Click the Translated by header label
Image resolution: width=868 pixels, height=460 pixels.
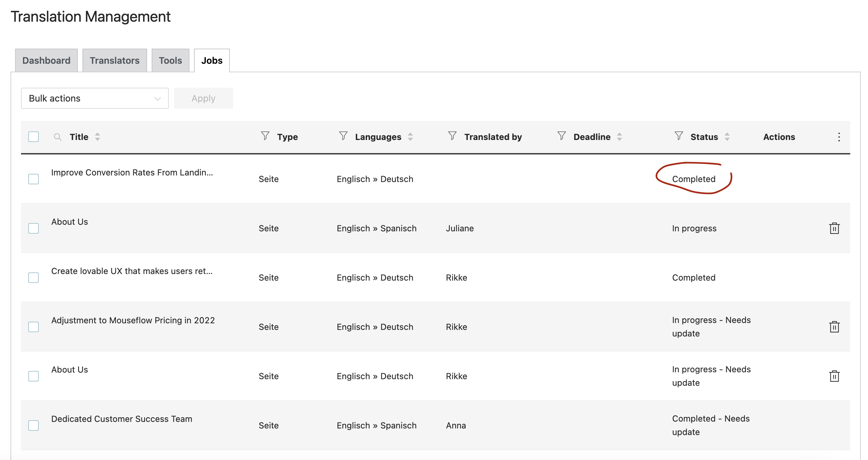click(x=493, y=137)
